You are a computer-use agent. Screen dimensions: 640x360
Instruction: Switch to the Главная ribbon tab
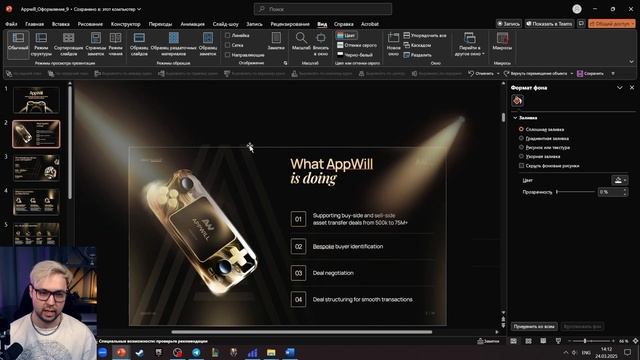[x=34, y=24]
